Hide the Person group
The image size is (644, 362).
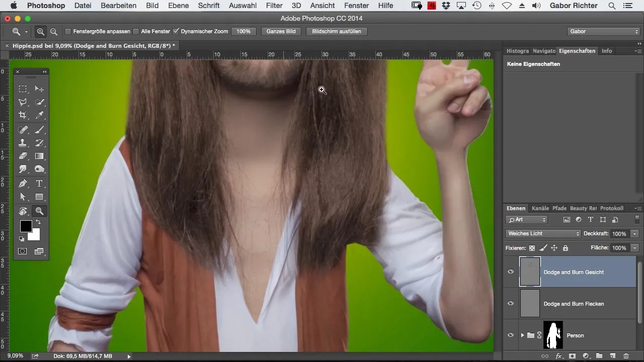[511, 335]
